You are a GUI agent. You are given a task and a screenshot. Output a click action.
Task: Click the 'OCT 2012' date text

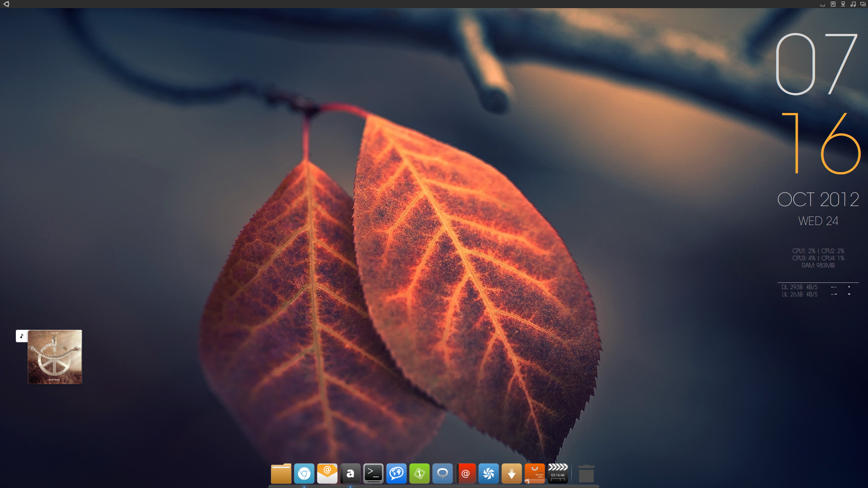click(818, 199)
